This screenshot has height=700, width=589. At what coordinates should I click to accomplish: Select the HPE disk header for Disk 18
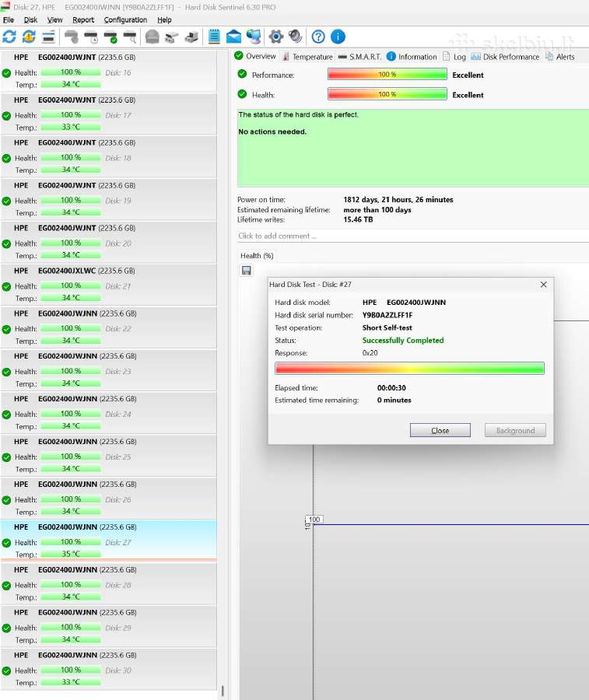(75, 142)
